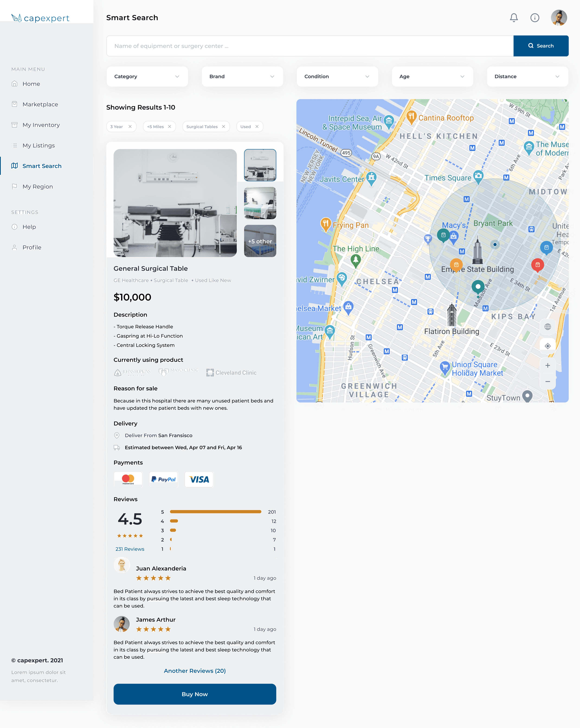
Task: Remove the Used filter chip
Action: 257,127
